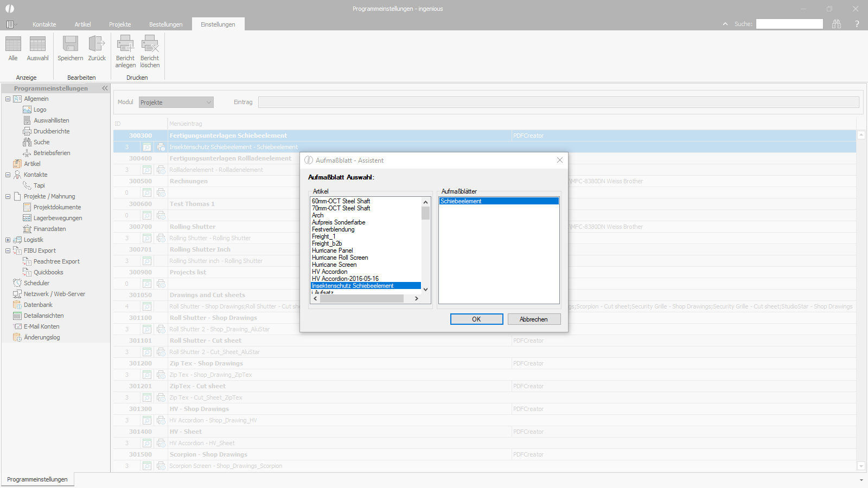Click Abbrechen to cancel the assistant
This screenshot has width=868, height=488.
[x=534, y=319]
